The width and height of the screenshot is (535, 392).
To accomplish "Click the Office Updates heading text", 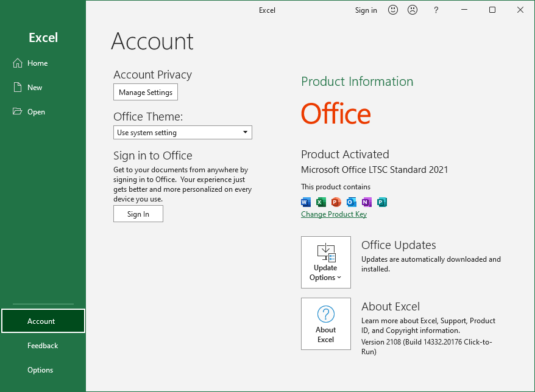I will pyautogui.click(x=399, y=245).
